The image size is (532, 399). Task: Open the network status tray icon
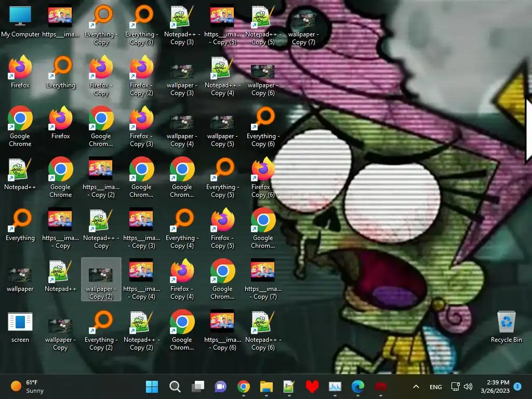455,387
